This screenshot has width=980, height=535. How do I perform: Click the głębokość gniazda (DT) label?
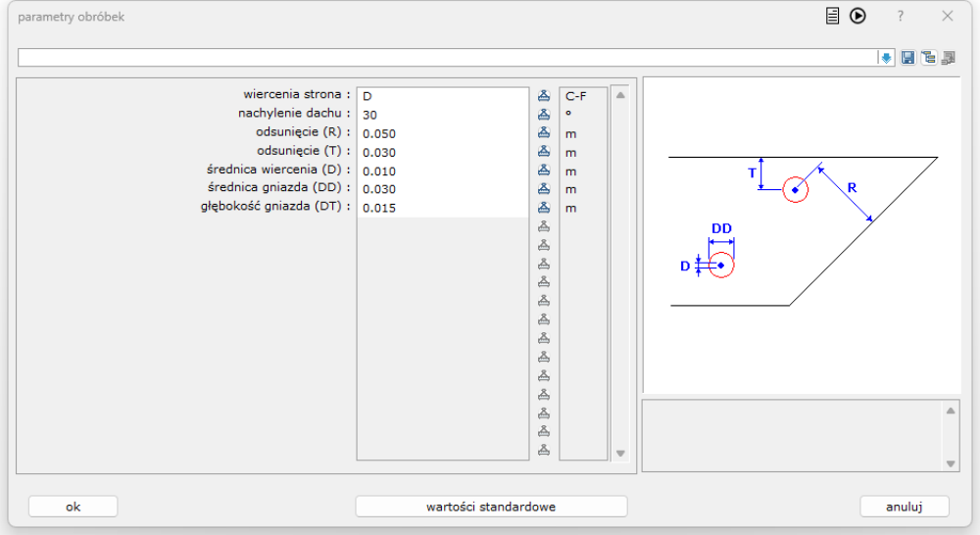point(275,206)
